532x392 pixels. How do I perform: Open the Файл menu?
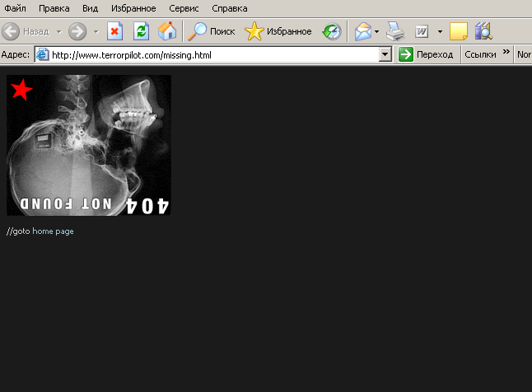pyautogui.click(x=15, y=8)
